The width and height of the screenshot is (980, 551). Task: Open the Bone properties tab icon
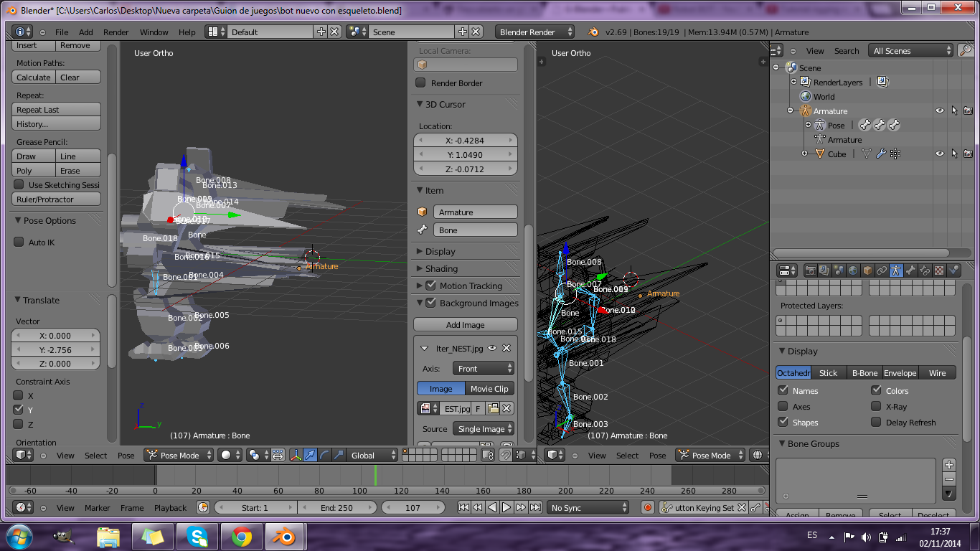pos(910,270)
